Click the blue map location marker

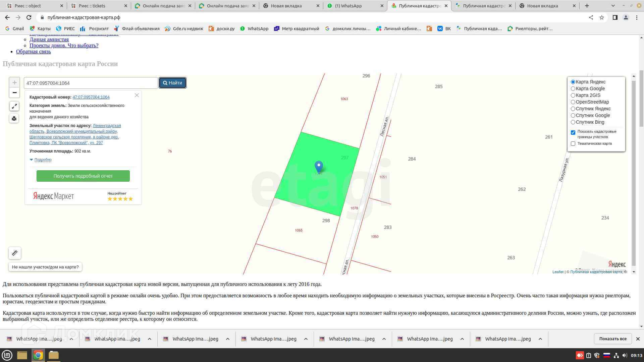[x=319, y=166]
